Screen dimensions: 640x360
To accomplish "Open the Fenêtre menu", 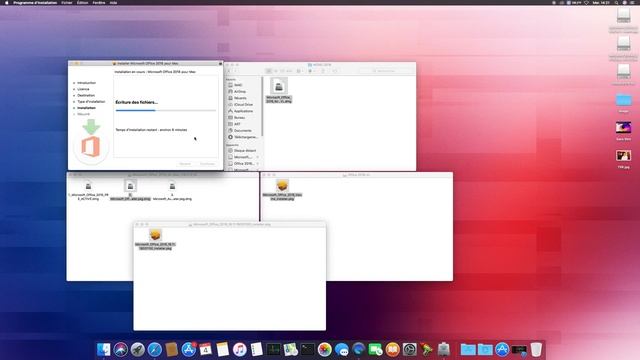I will click(x=99, y=2).
